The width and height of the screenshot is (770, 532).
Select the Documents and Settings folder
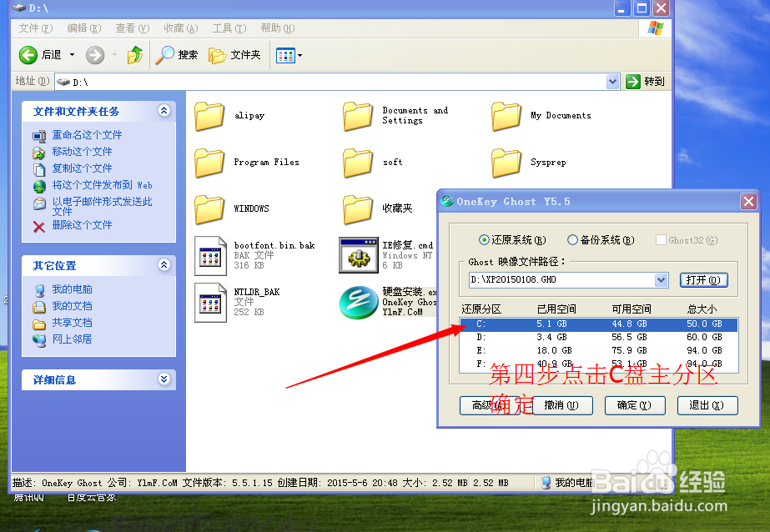358,116
